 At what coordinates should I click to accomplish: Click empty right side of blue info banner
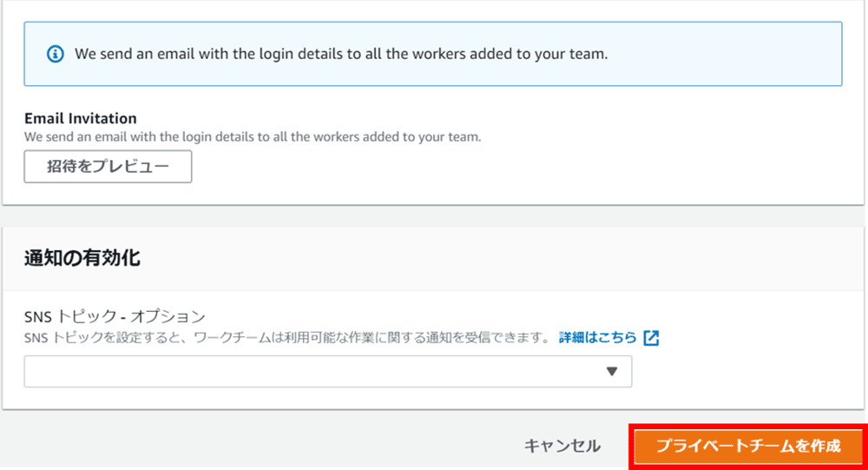click(x=738, y=54)
